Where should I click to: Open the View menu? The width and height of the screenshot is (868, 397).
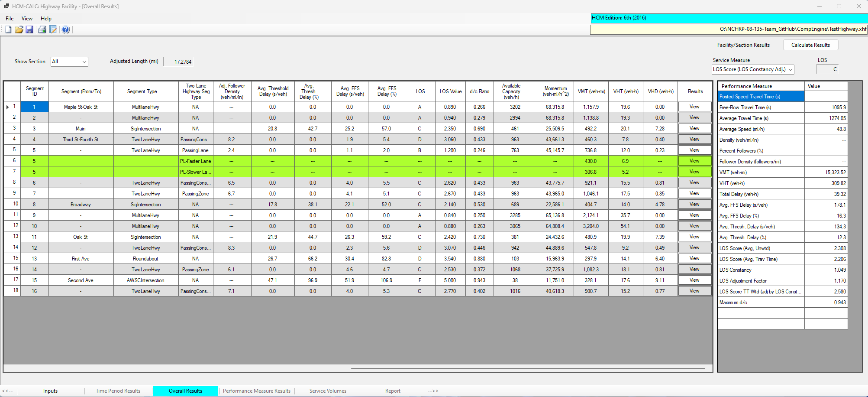[27, 19]
